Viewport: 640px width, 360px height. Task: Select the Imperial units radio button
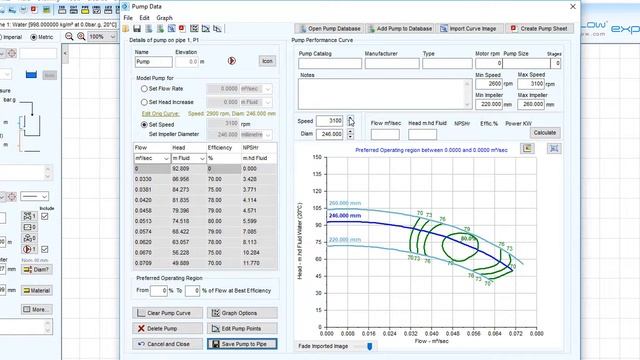1,37
